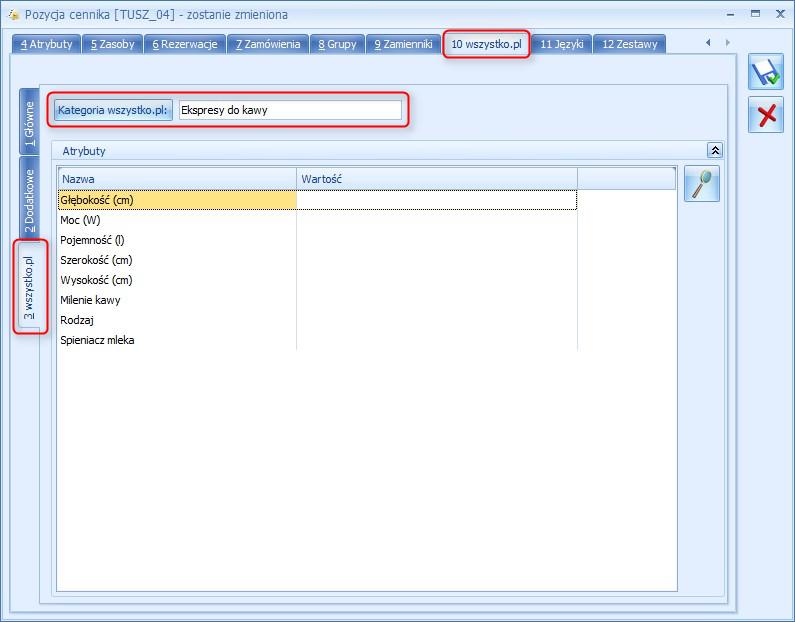Minimize the Pozycja cennika window
The width and height of the screenshot is (795, 622).
pos(731,15)
